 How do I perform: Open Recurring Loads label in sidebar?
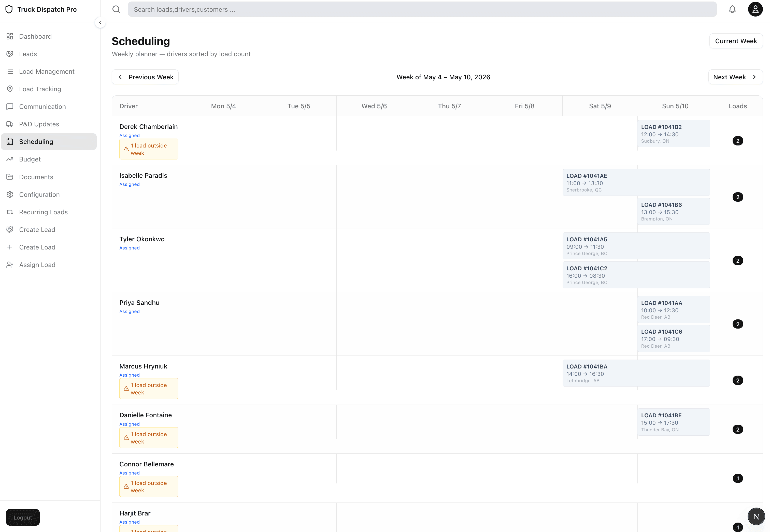(x=43, y=212)
